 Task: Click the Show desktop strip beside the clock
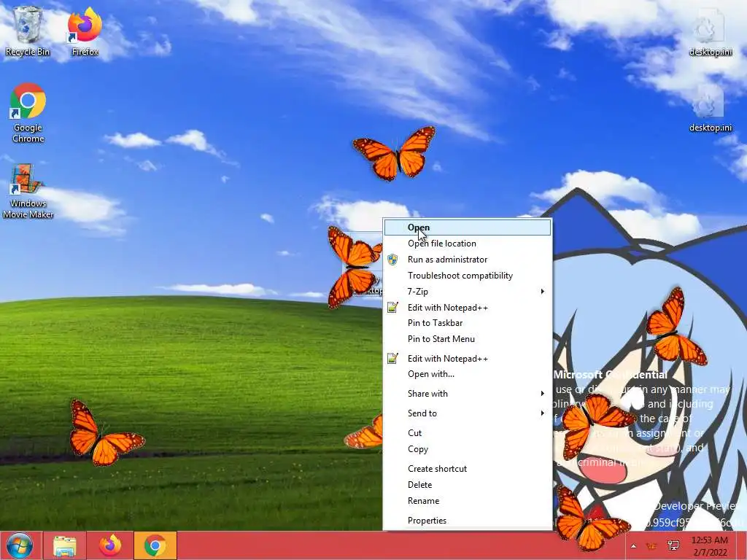click(x=742, y=545)
